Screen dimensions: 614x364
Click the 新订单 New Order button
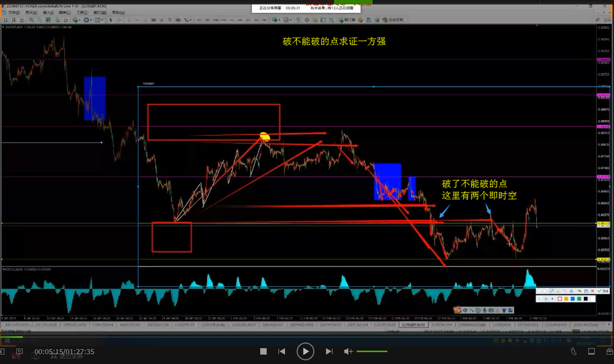point(347,20)
